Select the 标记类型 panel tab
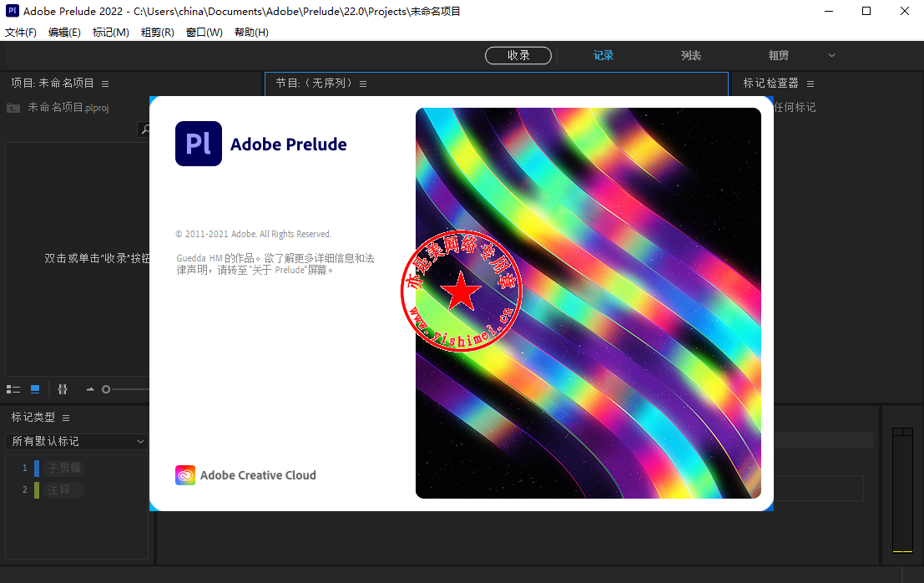This screenshot has width=924, height=583. [x=33, y=418]
